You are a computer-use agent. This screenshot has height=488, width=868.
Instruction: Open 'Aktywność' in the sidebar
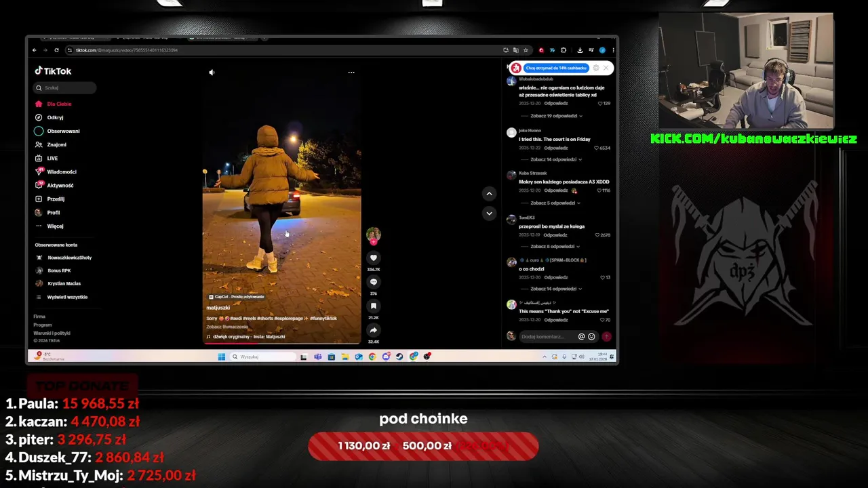point(54,185)
